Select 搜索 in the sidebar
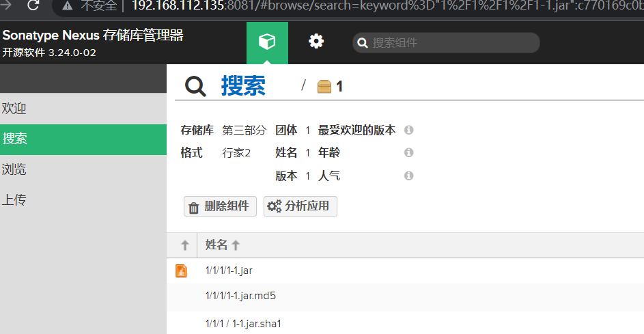The image size is (644, 334). [x=83, y=139]
